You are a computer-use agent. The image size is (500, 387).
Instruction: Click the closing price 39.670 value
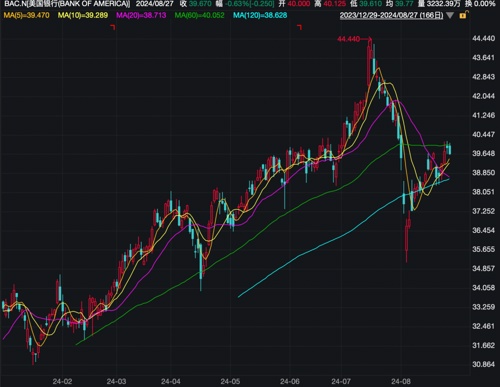tap(200, 4)
